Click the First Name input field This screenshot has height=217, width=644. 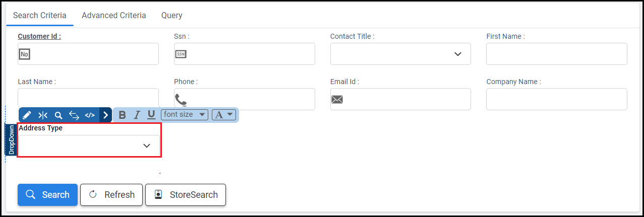556,54
